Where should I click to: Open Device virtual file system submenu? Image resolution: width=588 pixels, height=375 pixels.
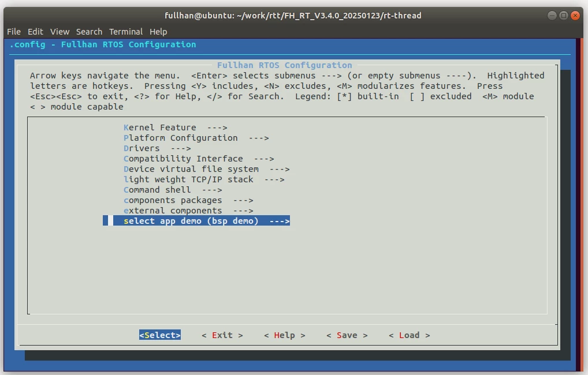pos(207,170)
